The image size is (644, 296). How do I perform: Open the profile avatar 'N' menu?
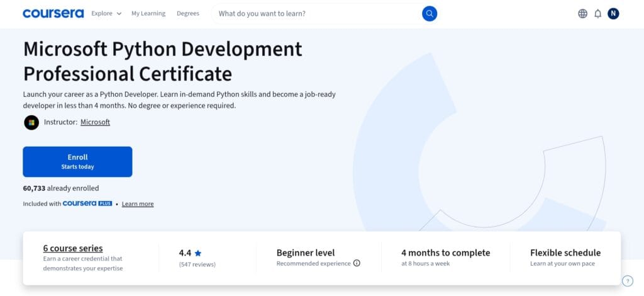613,14
